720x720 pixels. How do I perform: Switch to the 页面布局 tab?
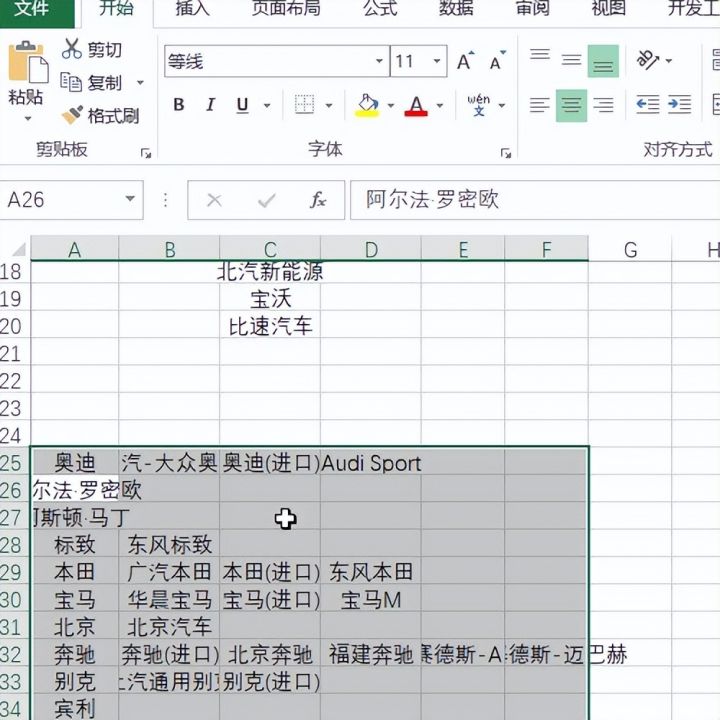286,8
